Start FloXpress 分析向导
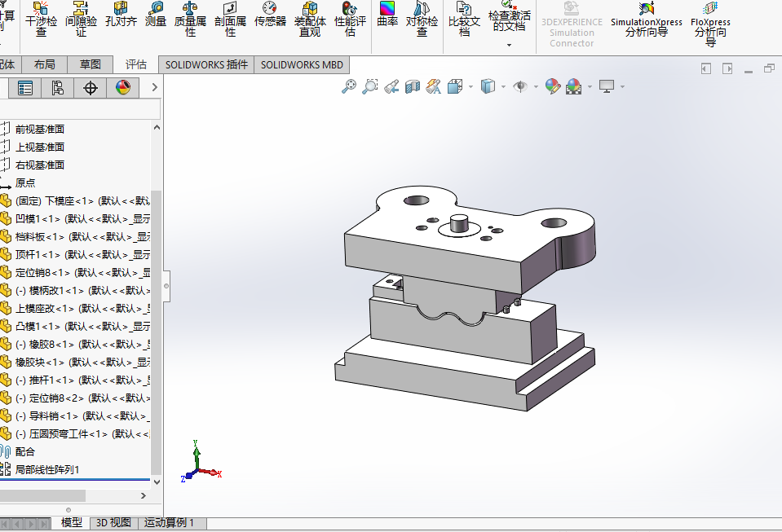This screenshot has height=532, width=782. click(710, 24)
